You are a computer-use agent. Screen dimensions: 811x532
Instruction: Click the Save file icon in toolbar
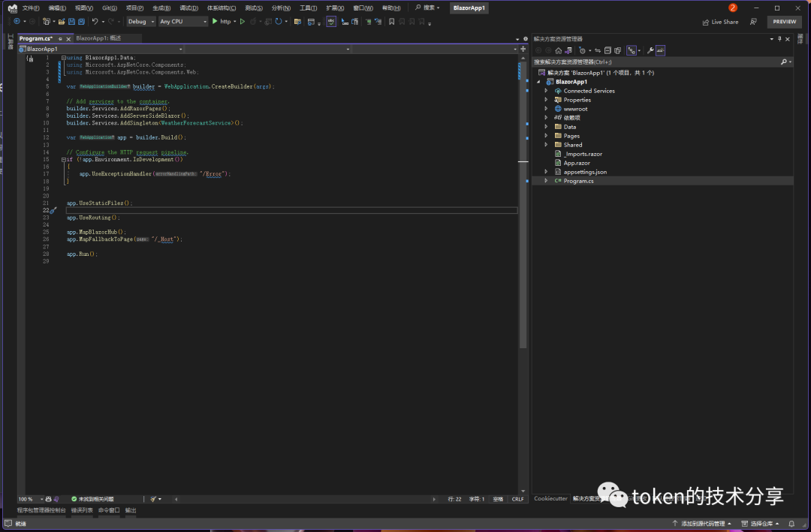click(71, 22)
